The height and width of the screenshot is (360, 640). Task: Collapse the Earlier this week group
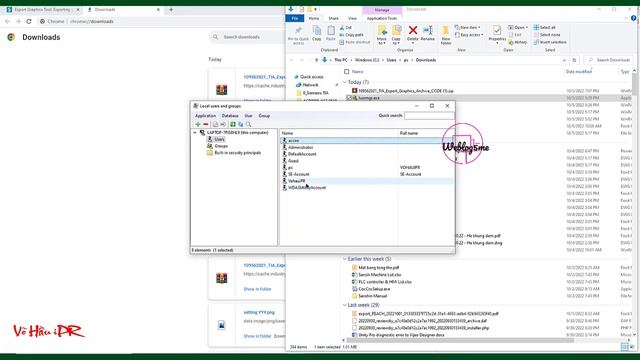[344, 259]
